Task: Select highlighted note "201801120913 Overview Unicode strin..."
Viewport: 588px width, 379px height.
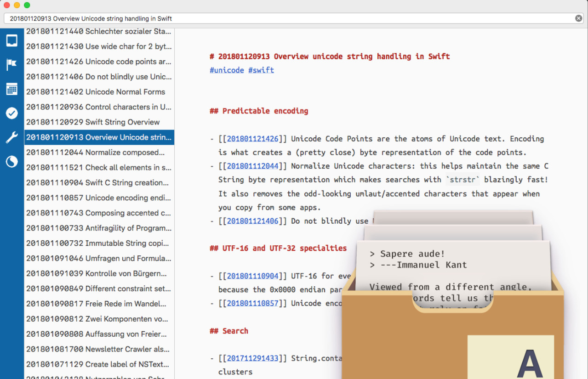Action: pos(99,137)
